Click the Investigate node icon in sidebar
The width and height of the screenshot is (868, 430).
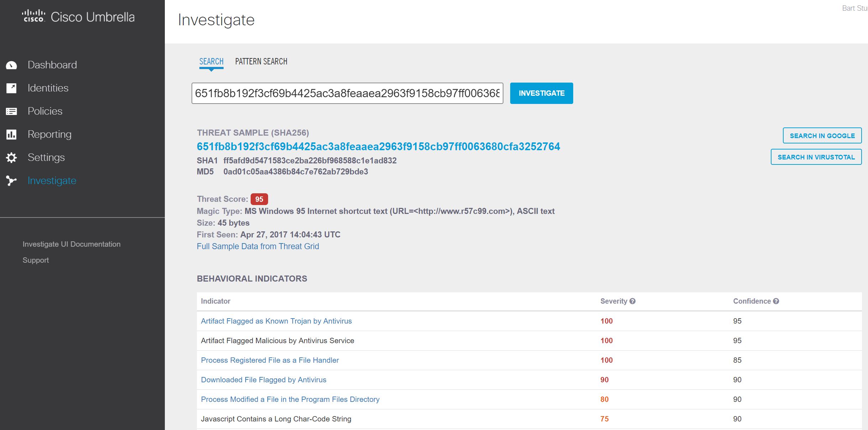tap(11, 181)
